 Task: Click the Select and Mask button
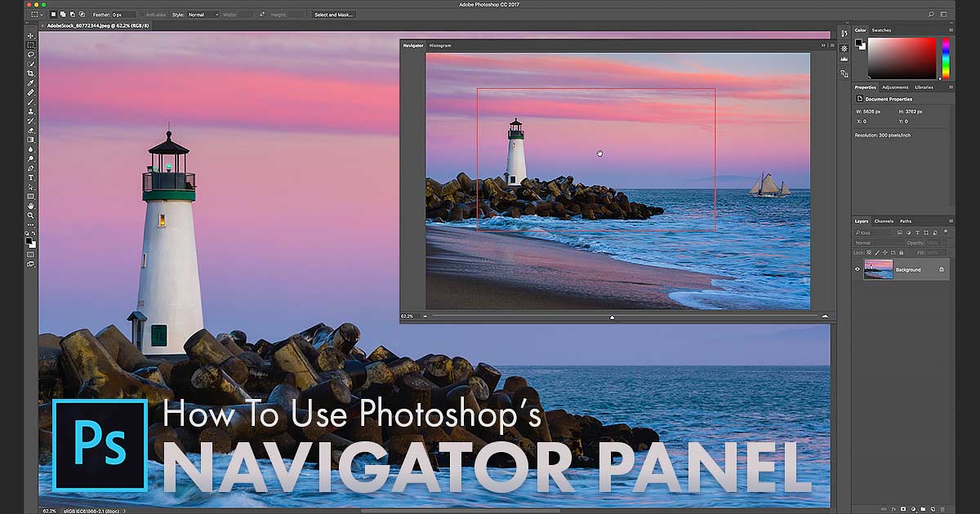tap(333, 15)
